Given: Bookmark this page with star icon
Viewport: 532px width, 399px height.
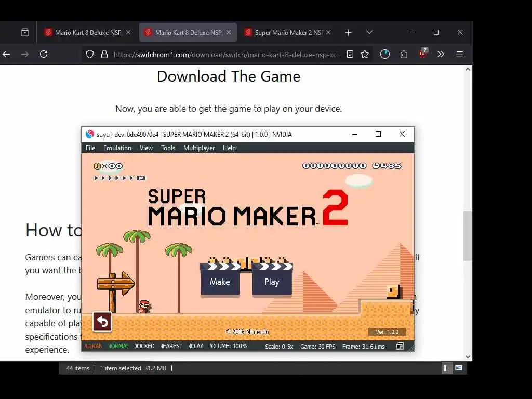Looking at the screenshot, I should (365, 54).
